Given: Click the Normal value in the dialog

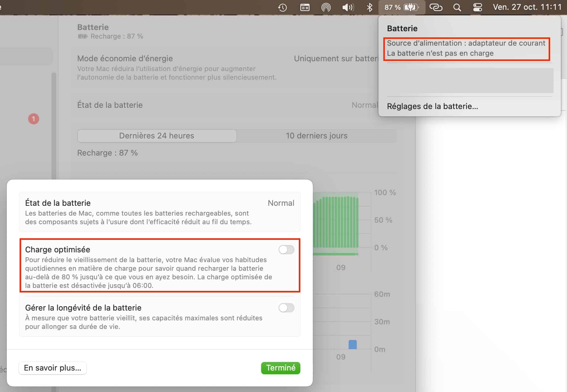Looking at the screenshot, I should pyautogui.click(x=281, y=203).
